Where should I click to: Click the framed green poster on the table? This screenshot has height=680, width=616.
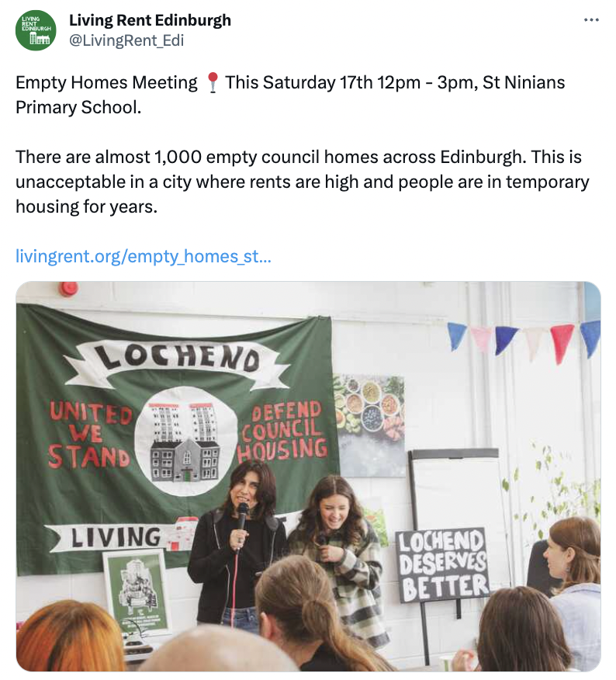pos(135,592)
